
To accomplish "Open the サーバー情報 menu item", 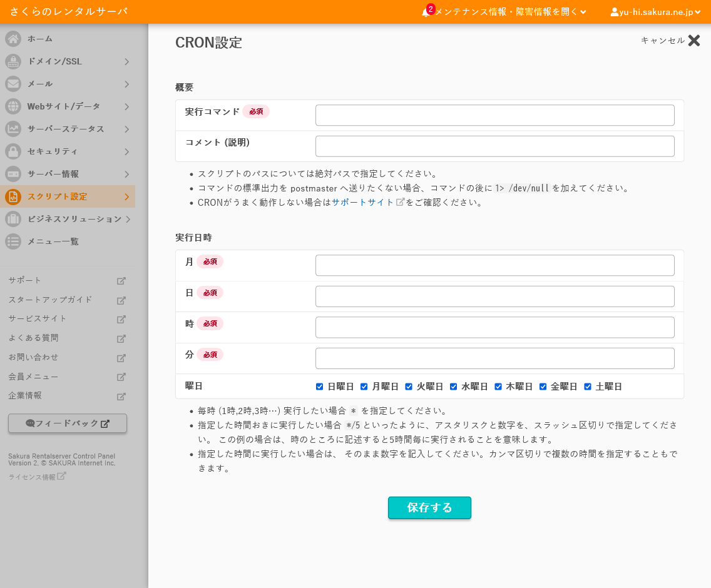I will coord(53,174).
